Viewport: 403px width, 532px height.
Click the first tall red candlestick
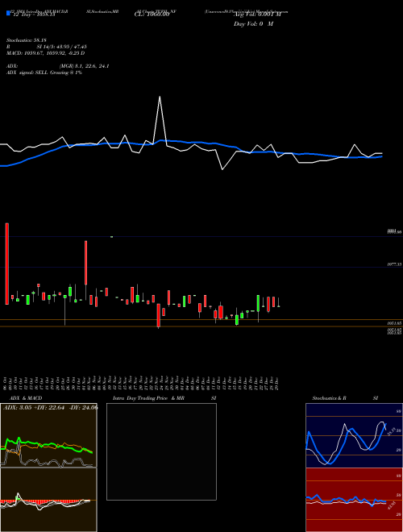point(7,264)
